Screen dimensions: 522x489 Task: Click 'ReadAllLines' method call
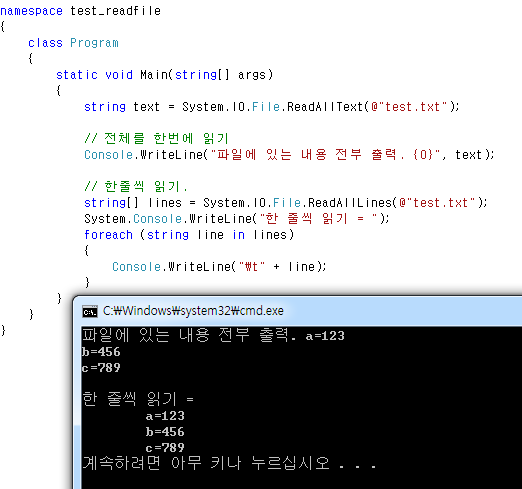point(350,203)
